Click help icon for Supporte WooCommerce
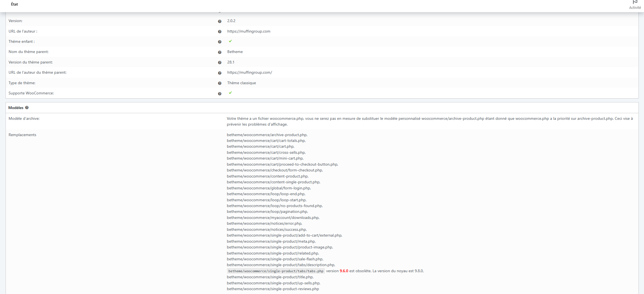The image size is (644, 294). [220, 94]
